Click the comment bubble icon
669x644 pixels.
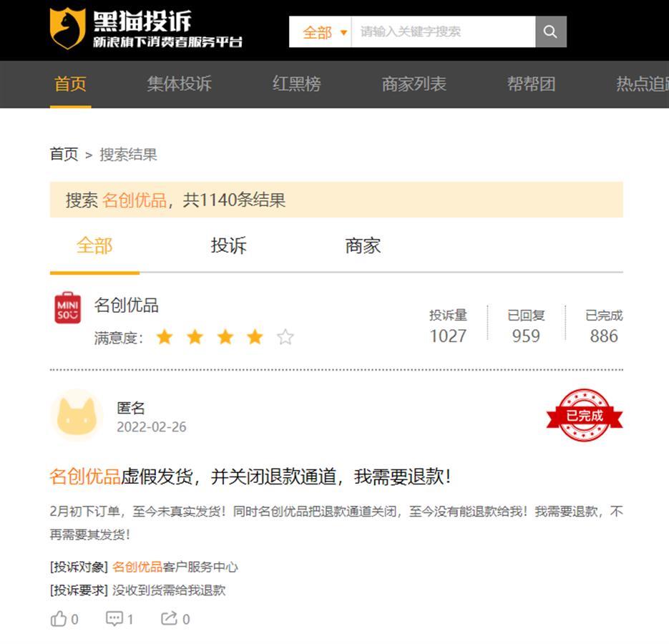pos(114,618)
